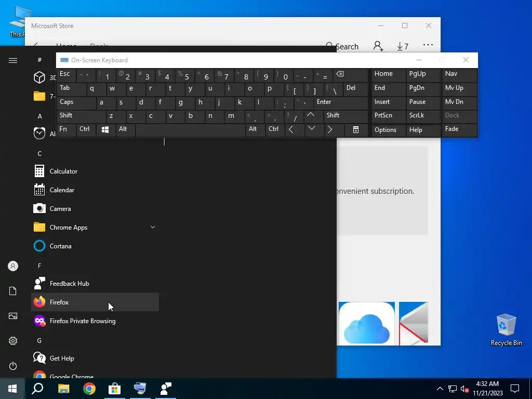Open the Get Help app
532x399 pixels.
tap(95, 358)
